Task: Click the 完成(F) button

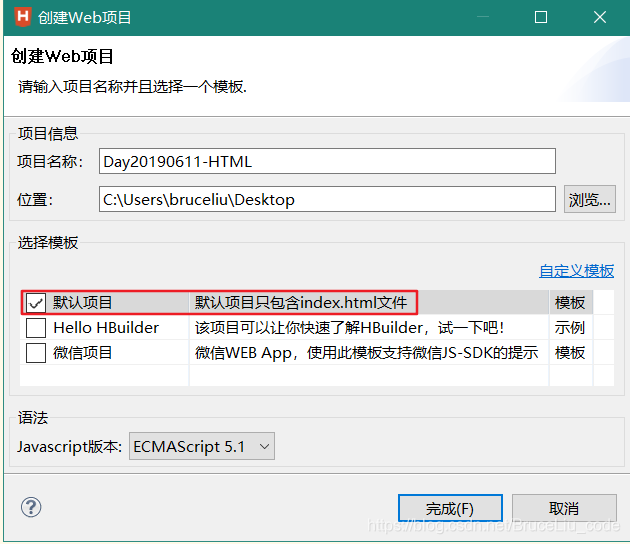Action: 450,509
